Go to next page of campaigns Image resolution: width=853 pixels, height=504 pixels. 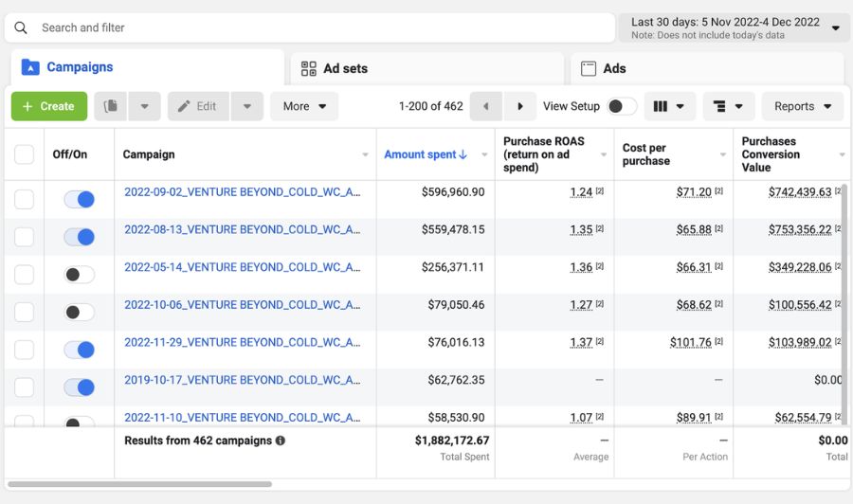tap(520, 106)
